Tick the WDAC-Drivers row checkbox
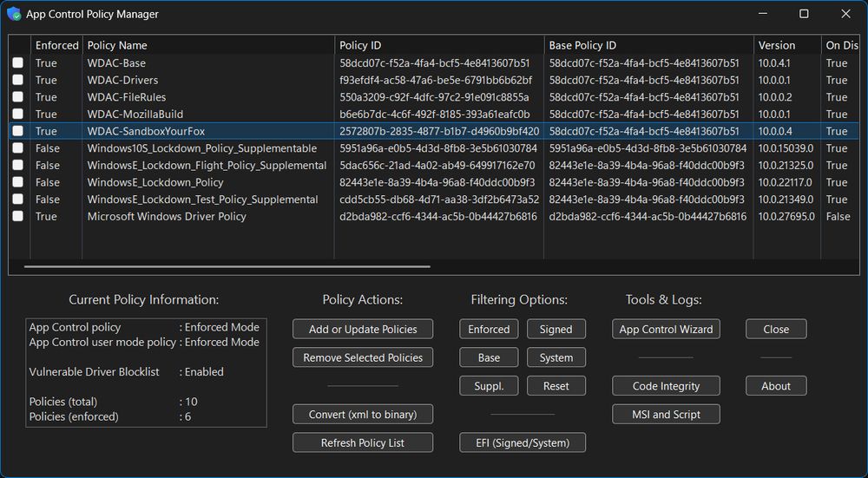Screen dimensions: 868x478 [17, 80]
